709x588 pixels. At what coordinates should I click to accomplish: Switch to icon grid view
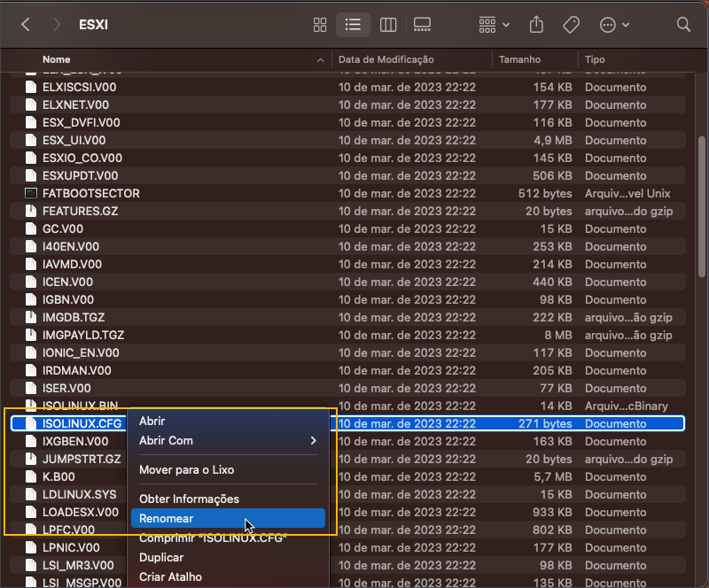320,25
